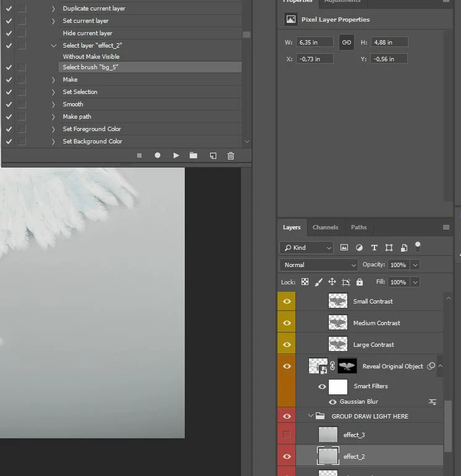Toggle the Make path step checkmark
Image resolution: width=461 pixels, height=476 pixels.
9,117
